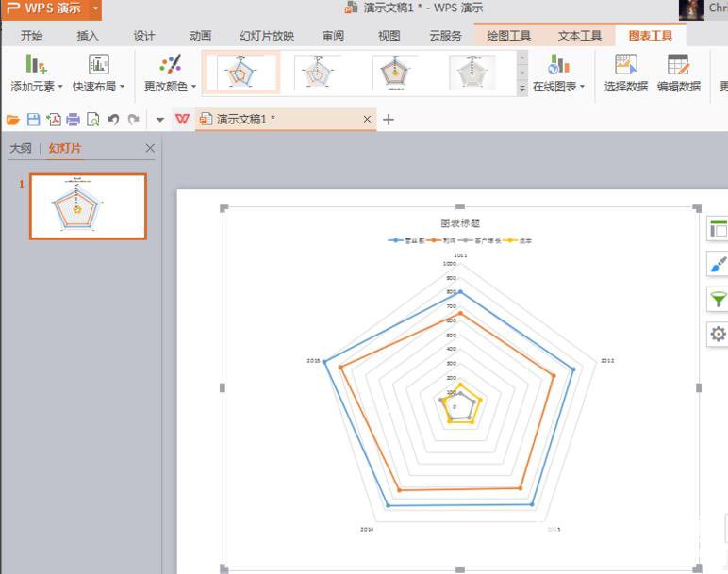Click the print icon in quick access bar
728x574 pixels.
tap(73, 120)
